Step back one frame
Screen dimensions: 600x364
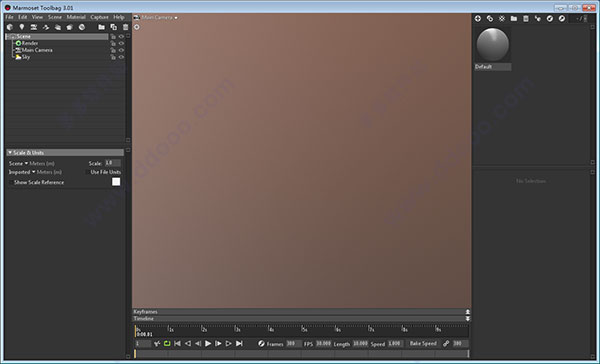coord(198,344)
